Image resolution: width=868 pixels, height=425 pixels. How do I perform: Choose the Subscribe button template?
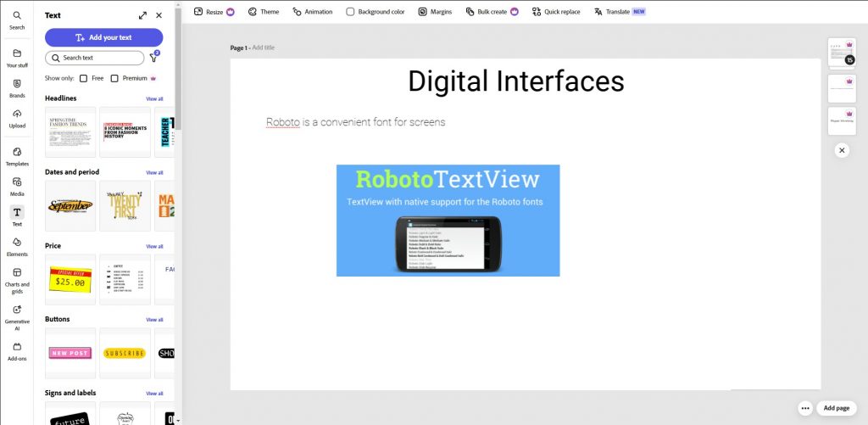pos(125,353)
